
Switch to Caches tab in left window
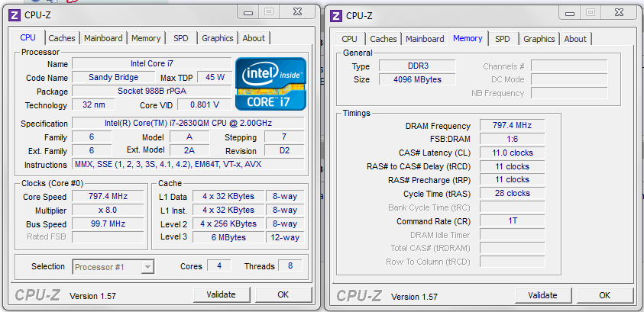62,38
